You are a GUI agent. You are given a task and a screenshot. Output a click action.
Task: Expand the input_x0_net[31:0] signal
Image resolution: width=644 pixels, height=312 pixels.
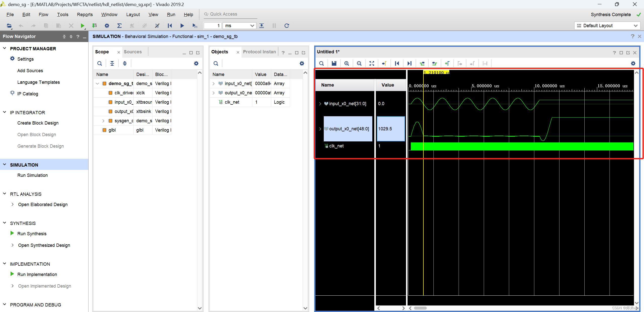320,103
